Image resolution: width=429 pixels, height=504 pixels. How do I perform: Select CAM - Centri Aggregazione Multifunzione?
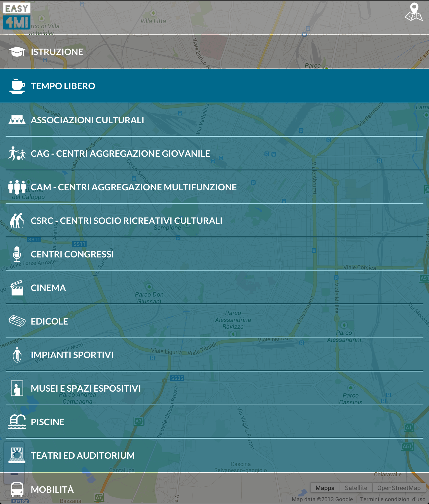coord(214,187)
